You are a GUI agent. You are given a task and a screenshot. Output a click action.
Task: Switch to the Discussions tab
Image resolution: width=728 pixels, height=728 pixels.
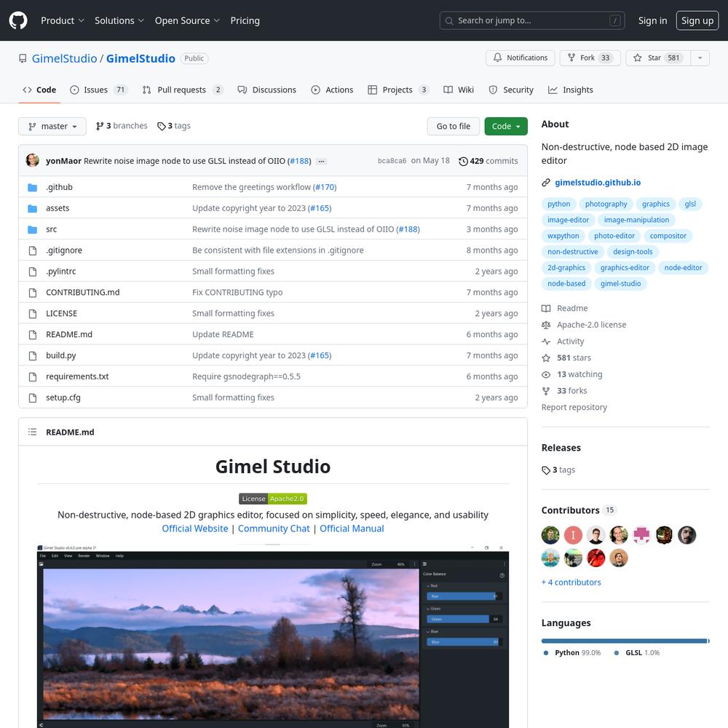(x=266, y=90)
